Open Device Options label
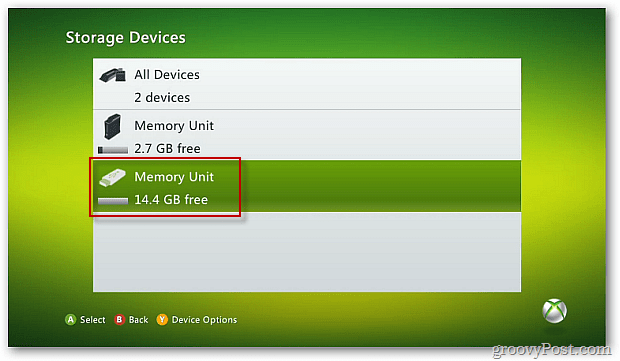This screenshot has width=620, height=361. coord(204,319)
